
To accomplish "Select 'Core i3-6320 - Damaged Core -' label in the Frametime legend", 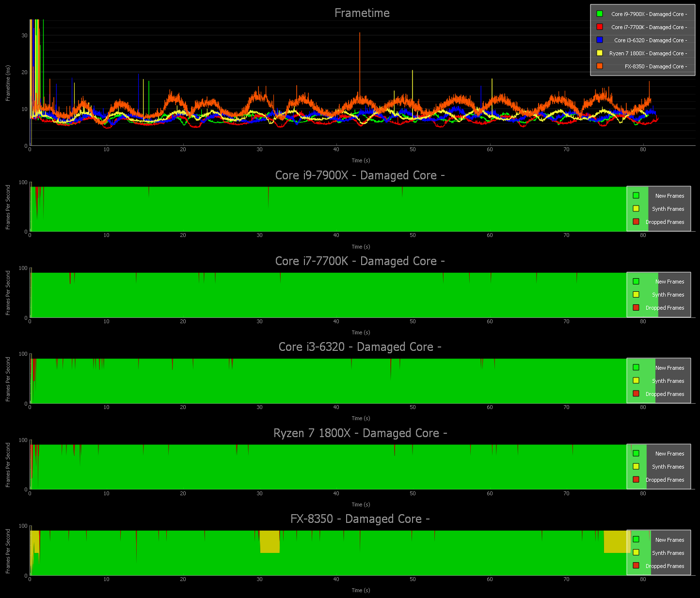I will point(651,40).
